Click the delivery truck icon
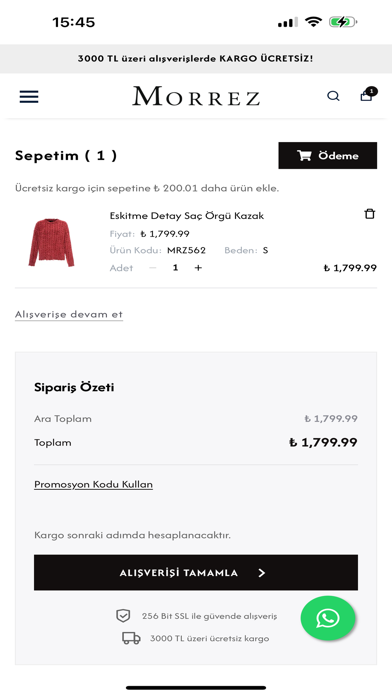This screenshot has height=696, width=392. [x=131, y=638]
